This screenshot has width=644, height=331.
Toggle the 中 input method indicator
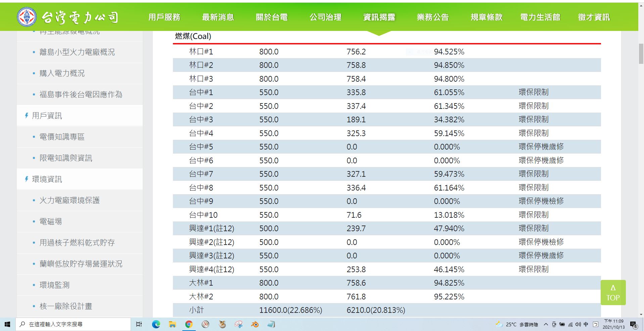coord(586,324)
